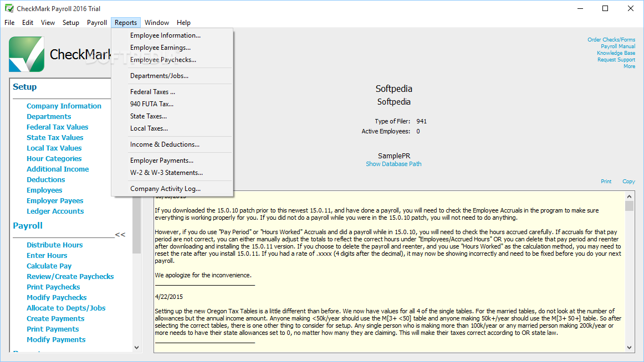Open Modify Paychecks
Image resolution: width=644 pixels, height=362 pixels.
click(57, 298)
